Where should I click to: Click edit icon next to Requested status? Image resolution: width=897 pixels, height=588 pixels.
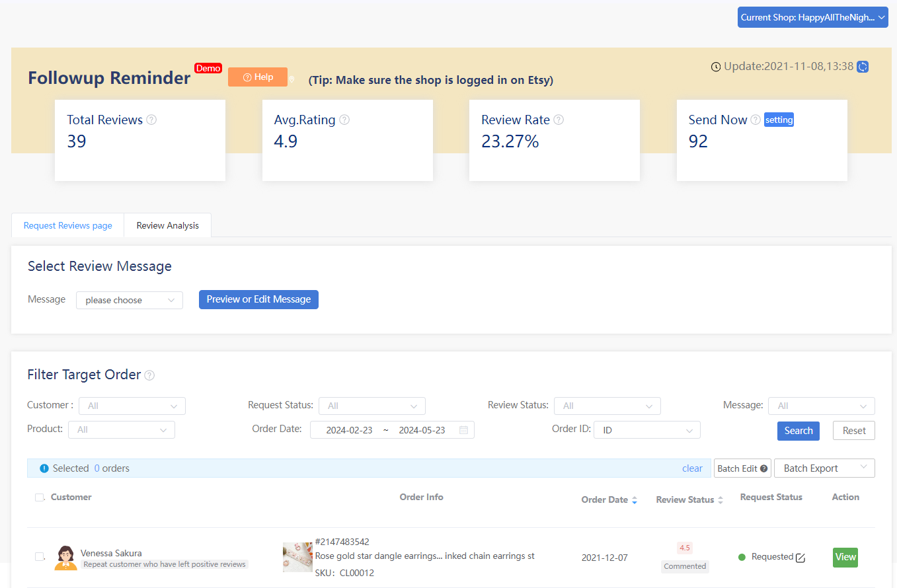tap(800, 558)
